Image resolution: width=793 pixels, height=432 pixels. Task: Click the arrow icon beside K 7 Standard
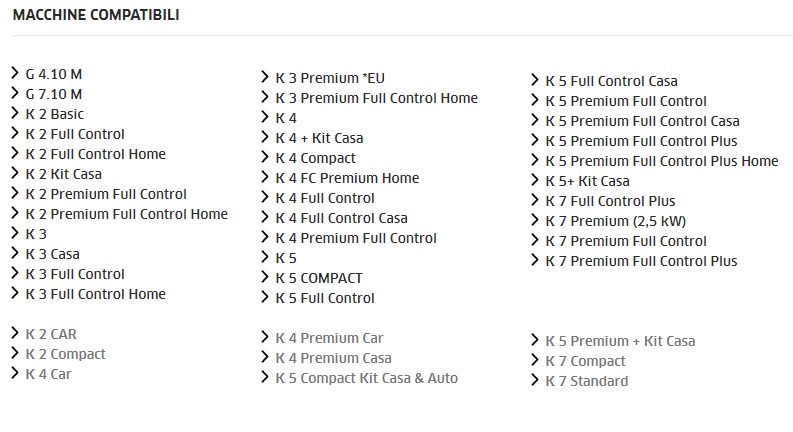(535, 380)
